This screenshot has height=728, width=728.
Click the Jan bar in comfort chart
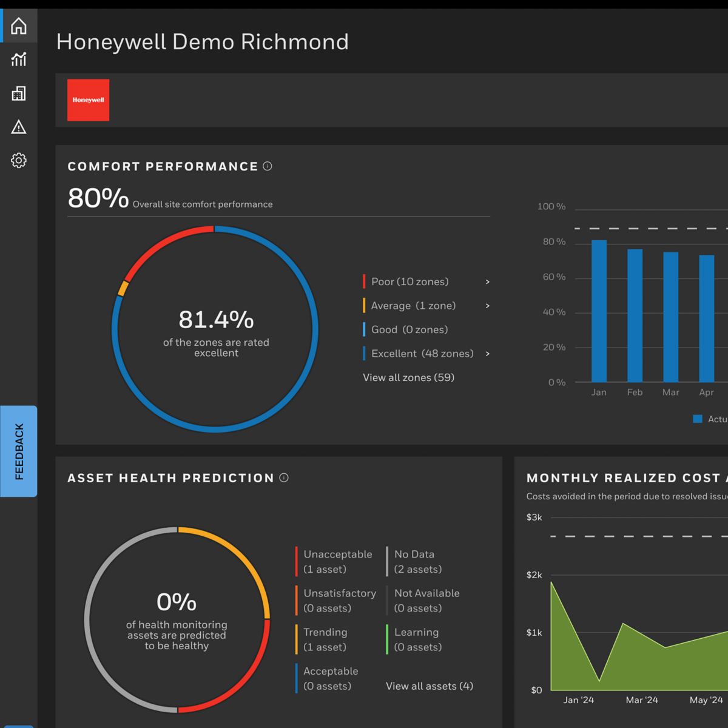599,311
